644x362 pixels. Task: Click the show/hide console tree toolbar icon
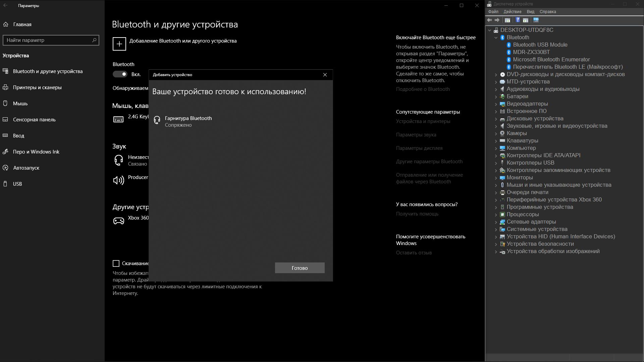pyautogui.click(x=507, y=20)
